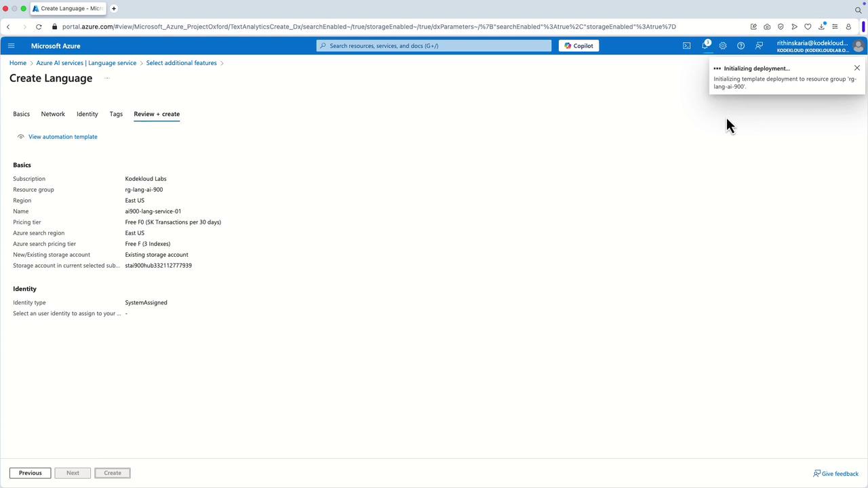The width and height of the screenshot is (868, 488).
Task: Click the Give feedback link
Action: click(x=840, y=474)
